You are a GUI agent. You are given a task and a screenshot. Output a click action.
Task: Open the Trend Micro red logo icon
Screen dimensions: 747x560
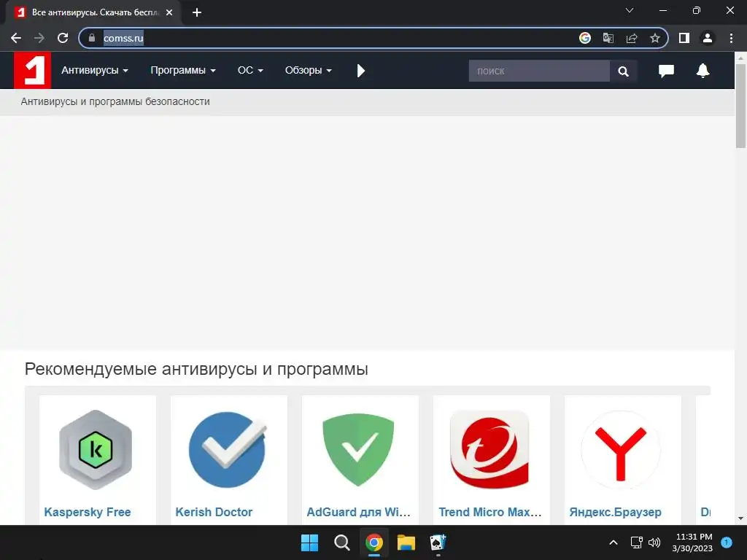pos(489,449)
